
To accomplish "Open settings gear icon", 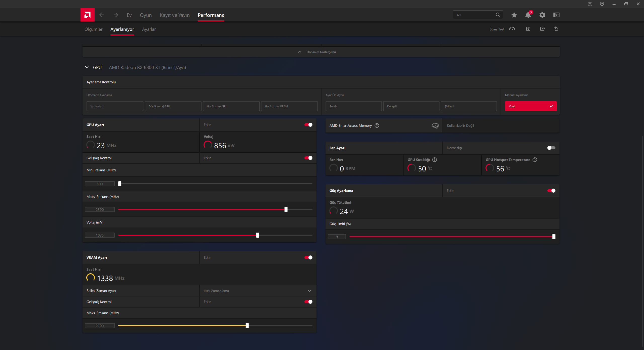I will pos(542,15).
